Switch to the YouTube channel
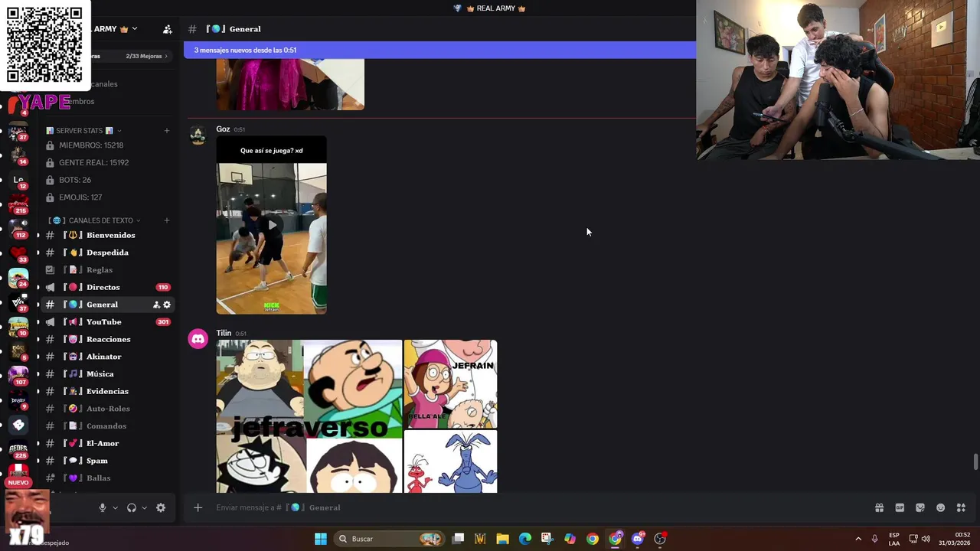The height and width of the screenshot is (551, 980). (x=106, y=322)
